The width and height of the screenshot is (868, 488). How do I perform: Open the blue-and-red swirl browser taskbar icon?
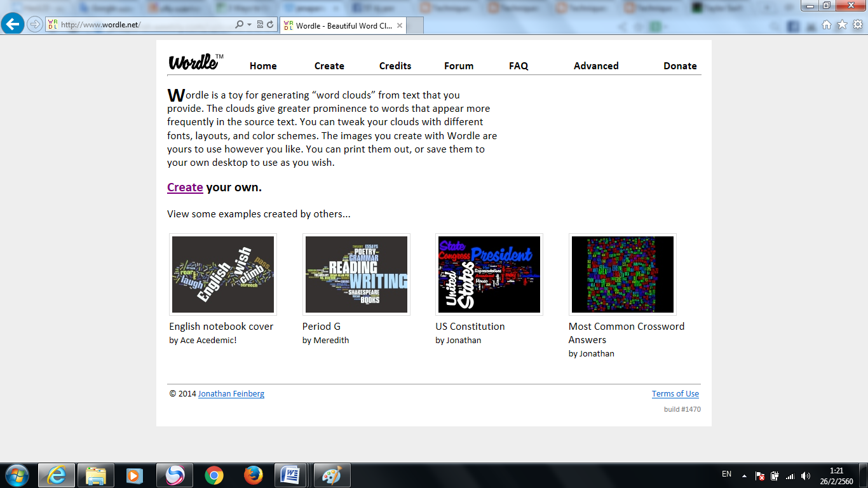tap(174, 475)
